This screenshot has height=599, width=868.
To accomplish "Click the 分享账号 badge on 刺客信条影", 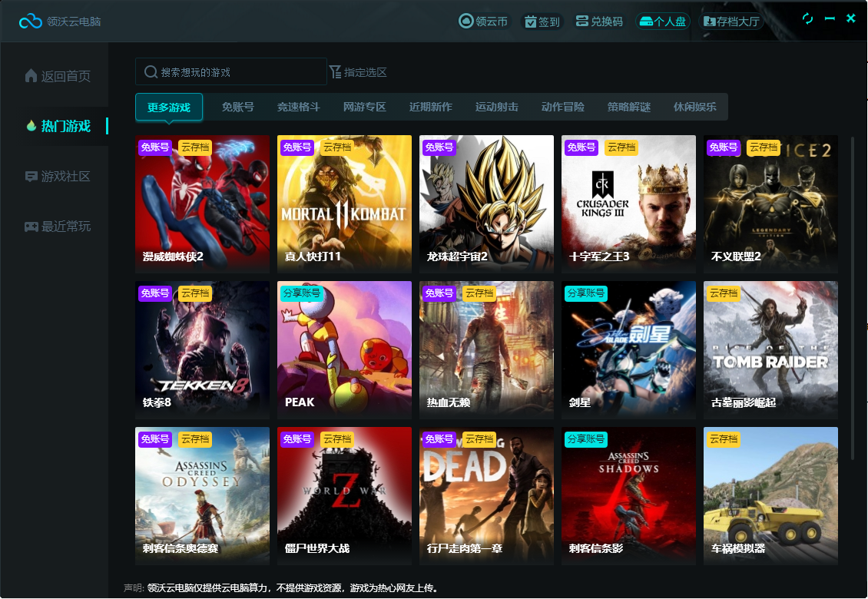I will click(x=585, y=439).
